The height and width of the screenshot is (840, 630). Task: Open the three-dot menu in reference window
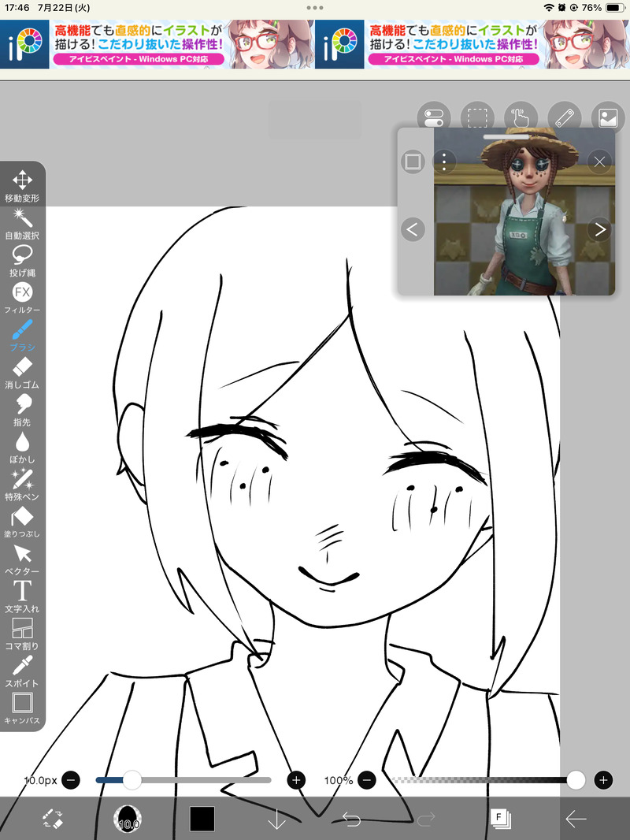coord(443,162)
